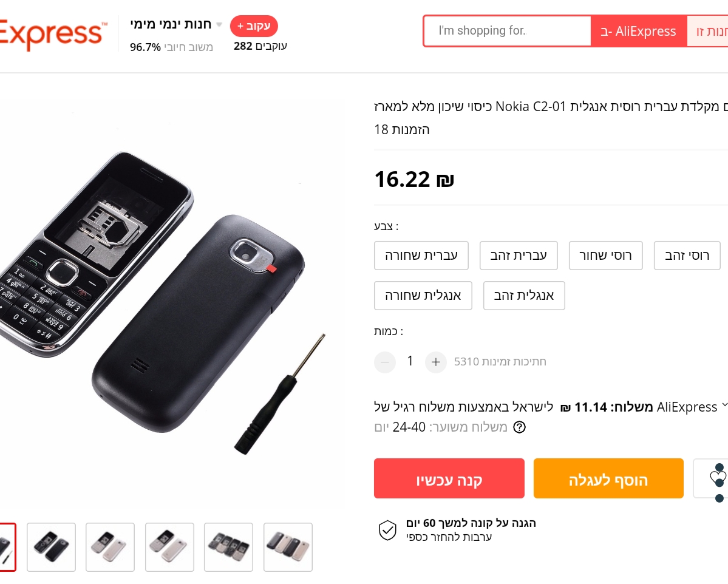Viewport: 728px width, 584px height.
Task: Increase quantity with the plus button
Action: (435, 362)
